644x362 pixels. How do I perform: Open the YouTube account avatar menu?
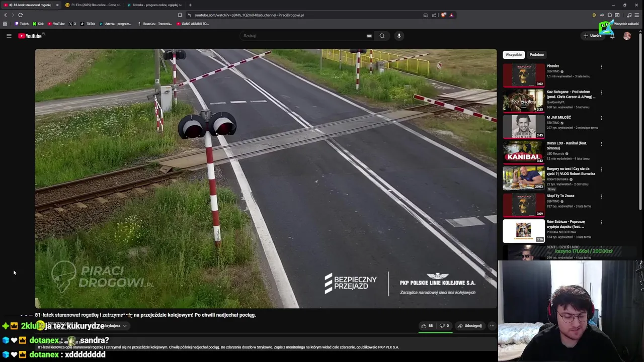pos(627,36)
